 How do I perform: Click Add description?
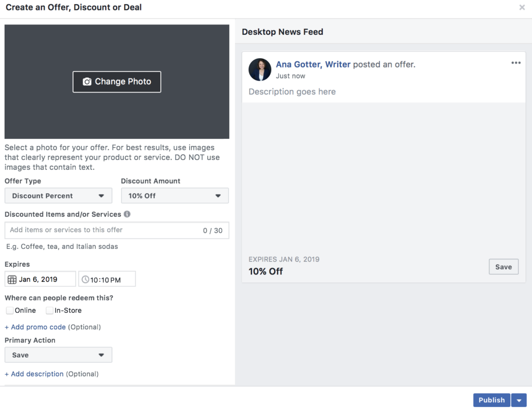point(34,374)
